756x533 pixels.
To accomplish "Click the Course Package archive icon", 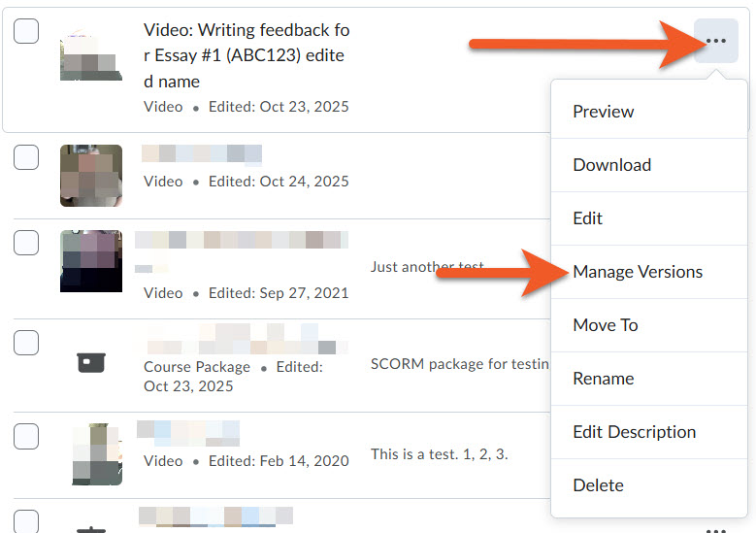I will pos(90,362).
